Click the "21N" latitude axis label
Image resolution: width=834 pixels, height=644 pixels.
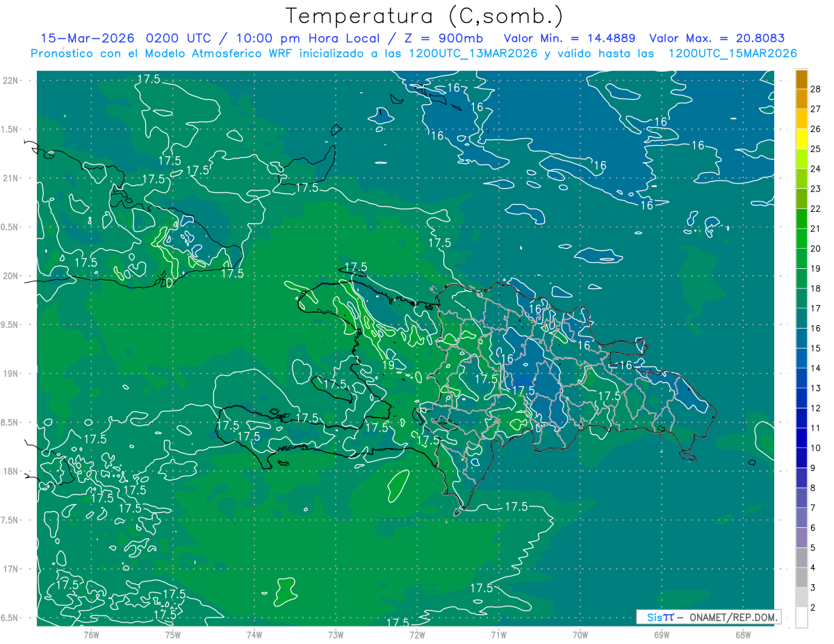point(10,179)
